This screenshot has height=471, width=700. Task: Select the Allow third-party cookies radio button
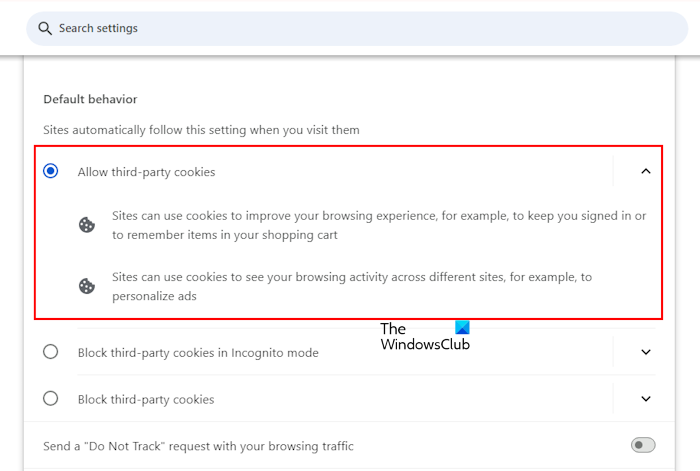pos(51,171)
